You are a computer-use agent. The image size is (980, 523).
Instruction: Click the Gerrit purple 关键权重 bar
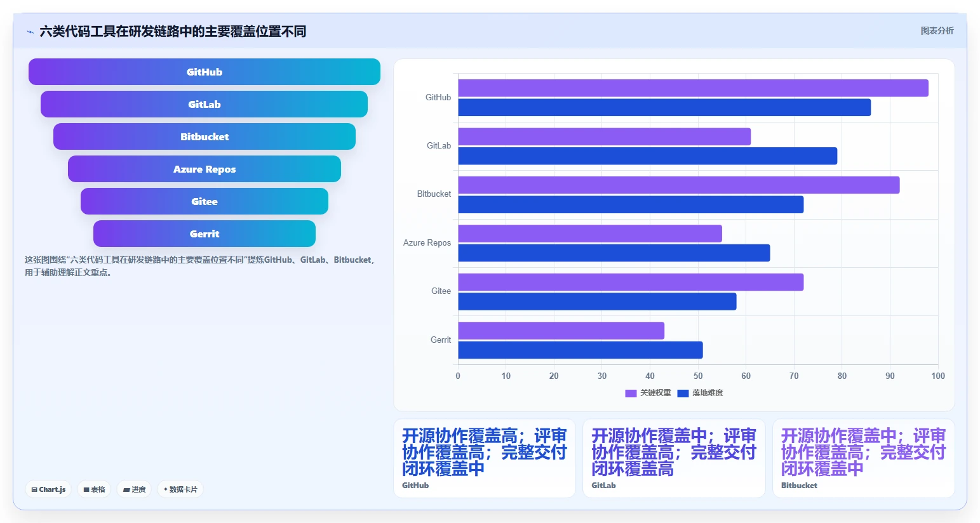point(561,331)
